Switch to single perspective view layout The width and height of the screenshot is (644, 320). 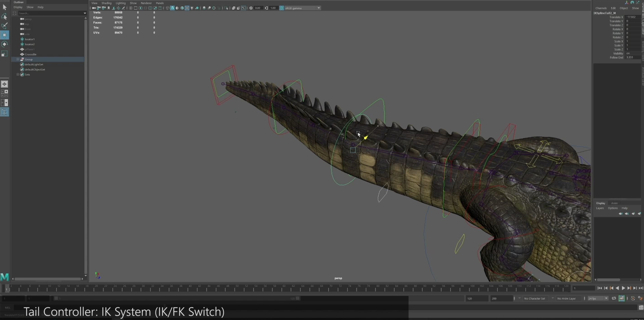pos(5,84)
